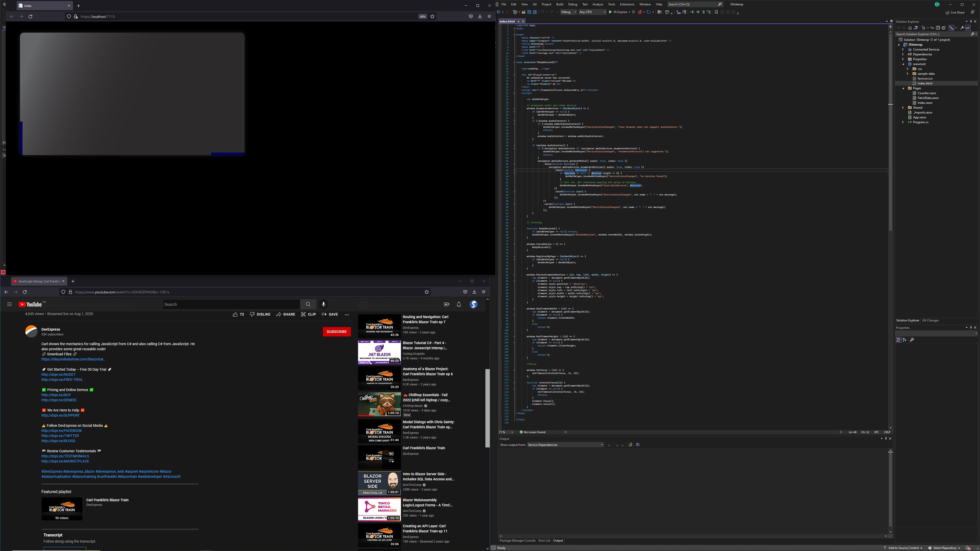Click the YouTube create video camera icon
The height and width of the screenshot is (551, 980).
point(446,304)
